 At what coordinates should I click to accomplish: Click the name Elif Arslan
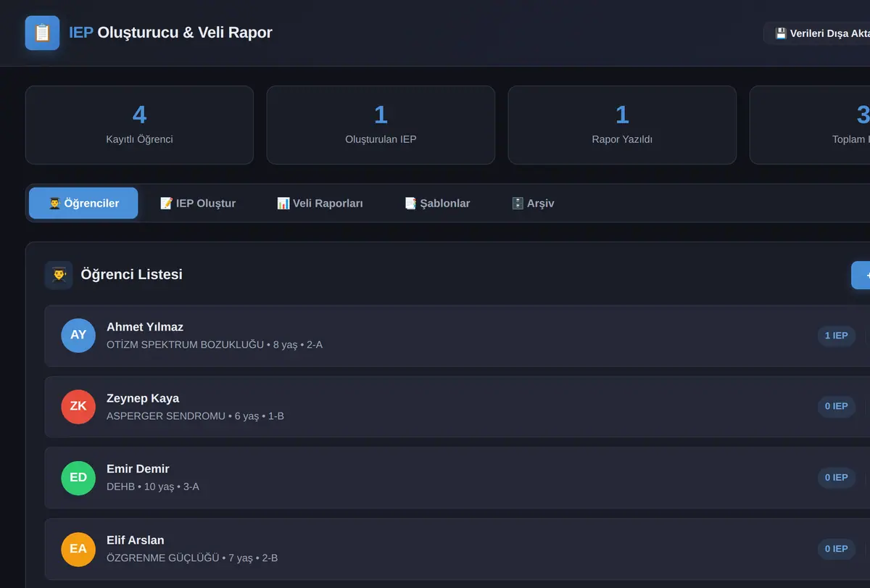pos(136,540)
